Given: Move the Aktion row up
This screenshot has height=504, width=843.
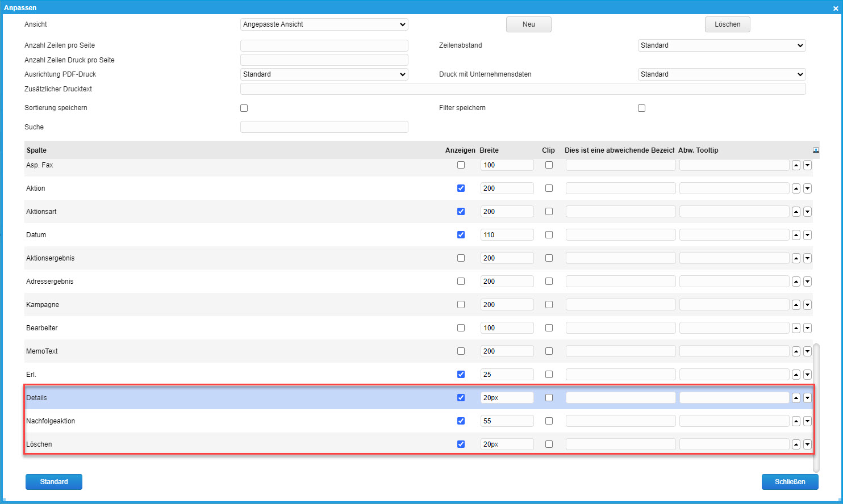Looking at the screenshot, I should (x=796, y=188).
